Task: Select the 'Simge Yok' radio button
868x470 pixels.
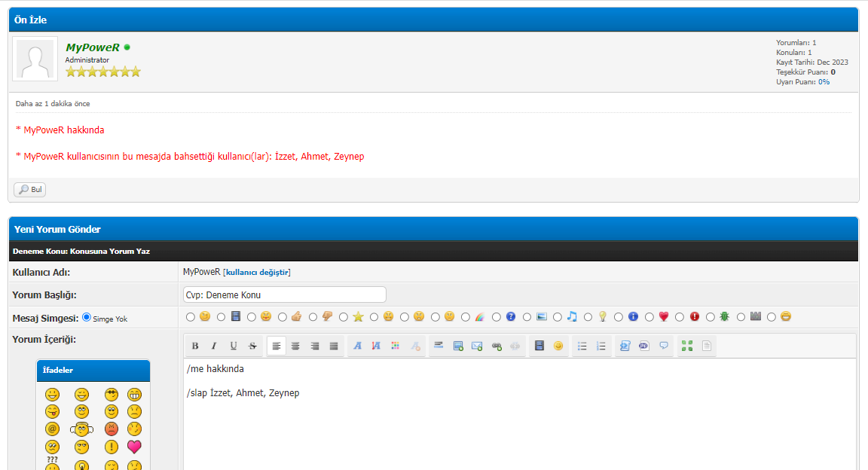Action: coord(87,317)
